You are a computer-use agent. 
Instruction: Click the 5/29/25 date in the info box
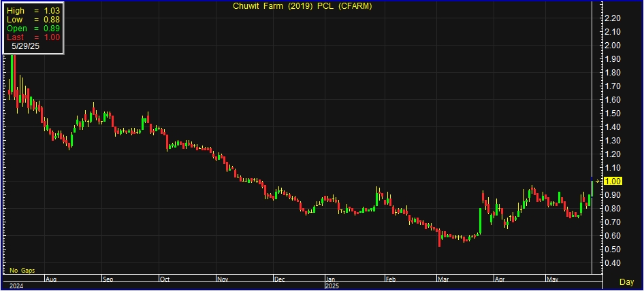pos(25,46)
